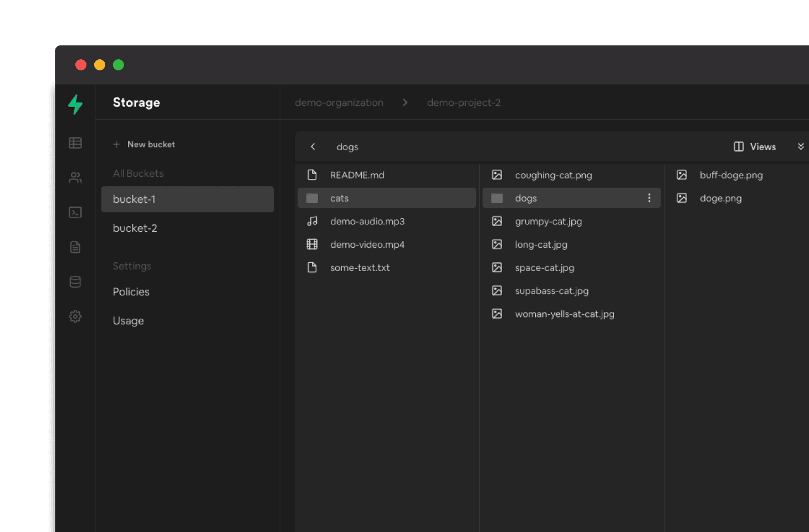Navigate back using the left chevron arrow
The height and width of the screenshot is (532, 809).
[313, 146]
